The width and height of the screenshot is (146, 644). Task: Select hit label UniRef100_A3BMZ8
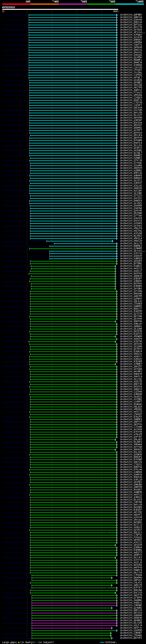tap(131, 259)
